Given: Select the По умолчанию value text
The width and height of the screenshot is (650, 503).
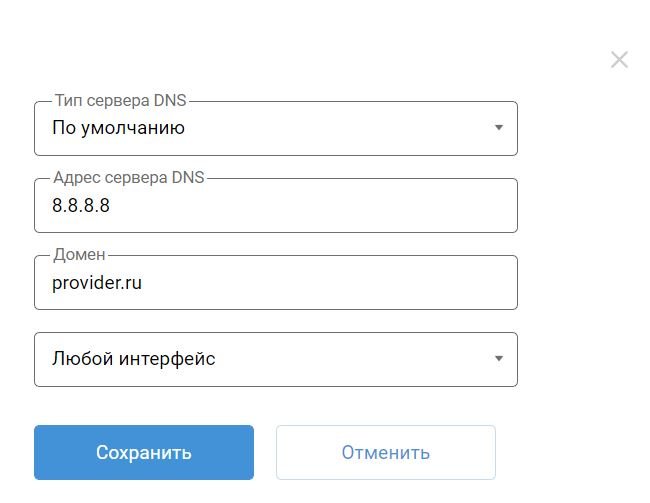Looking at the screenshot, I should pyautogui.click(x=118, y=128).
